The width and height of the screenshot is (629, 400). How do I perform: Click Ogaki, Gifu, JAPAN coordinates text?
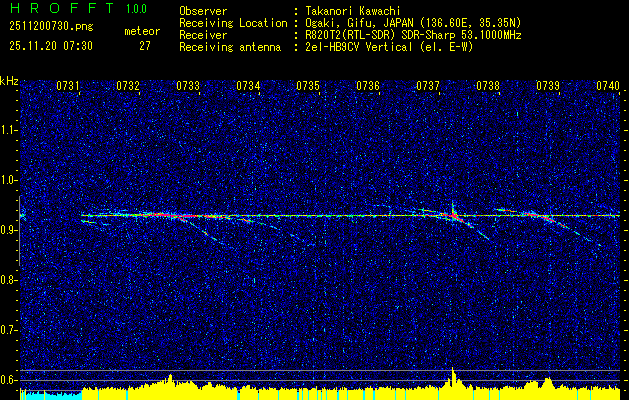tap(413, 23)
